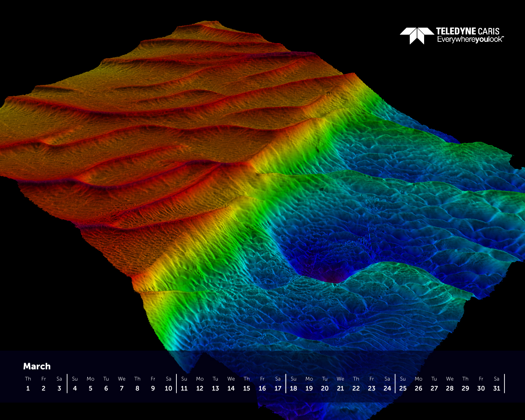Select date 22 in calendar
Screen dimensions: 525x420
[x=356, y=388]
